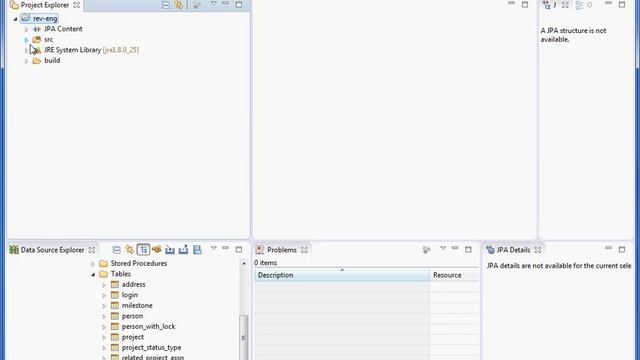Viewport: 640px width, 360px height.
Task: Click the JRE System Library icon
Action: (37, 50)
